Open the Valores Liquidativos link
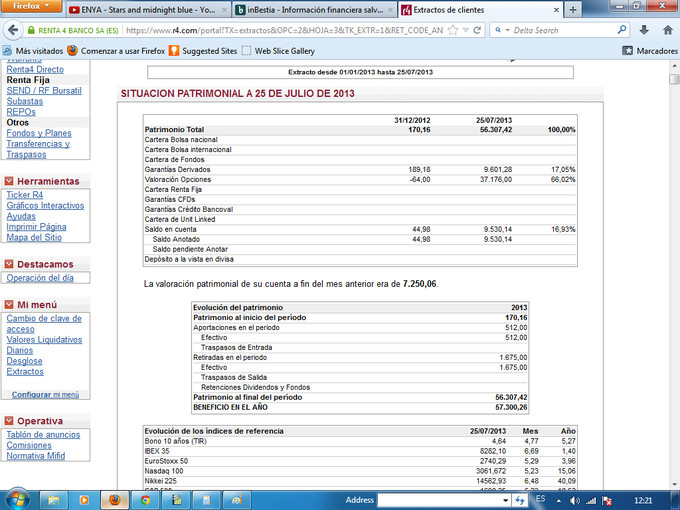The image size is (680, 510). coord(44,340)
